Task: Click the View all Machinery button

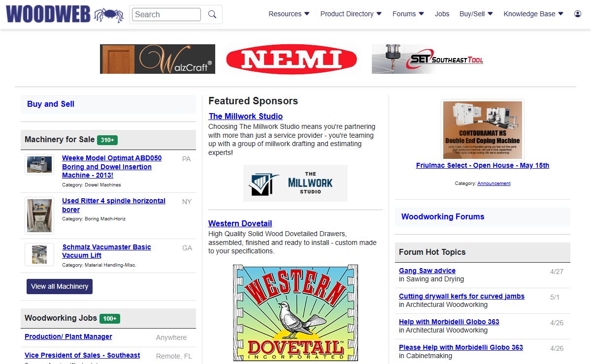Action: click(60, 286)
